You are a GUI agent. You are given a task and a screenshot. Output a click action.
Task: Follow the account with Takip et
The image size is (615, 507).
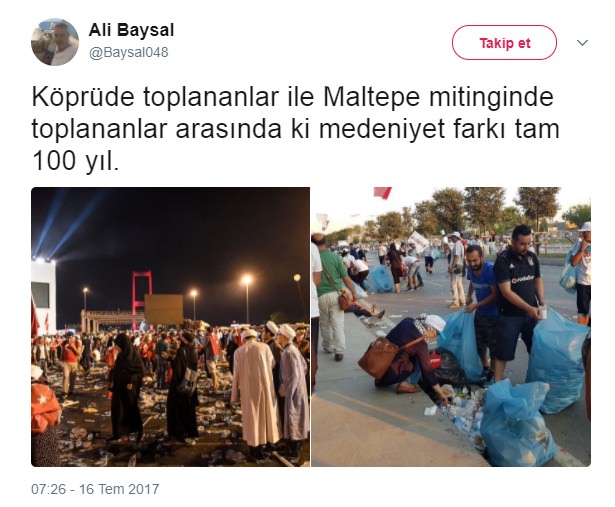pyautogui.click(x=504, y=42)
